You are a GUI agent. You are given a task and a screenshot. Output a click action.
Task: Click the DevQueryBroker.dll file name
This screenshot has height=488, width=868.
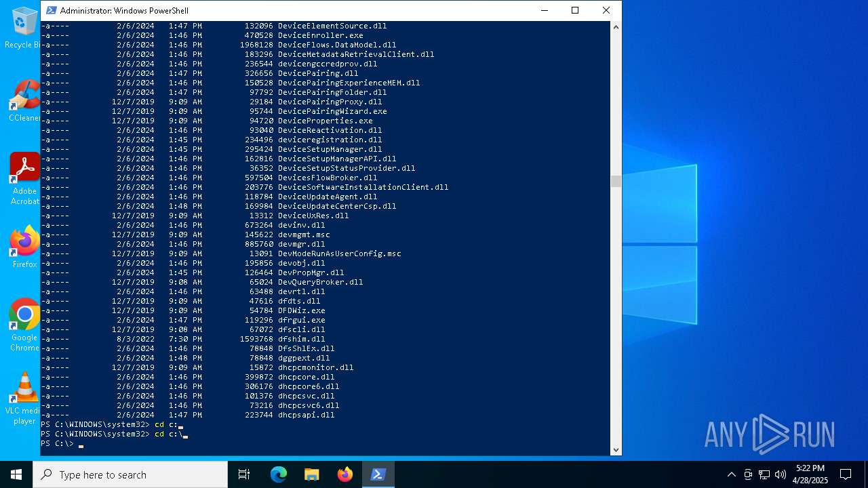(320, 282)
